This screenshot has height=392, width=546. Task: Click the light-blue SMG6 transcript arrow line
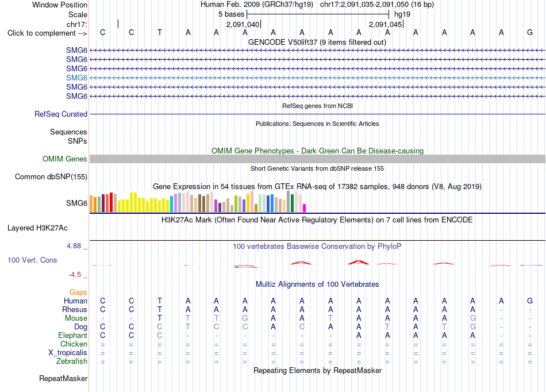[x=317, y=78]
